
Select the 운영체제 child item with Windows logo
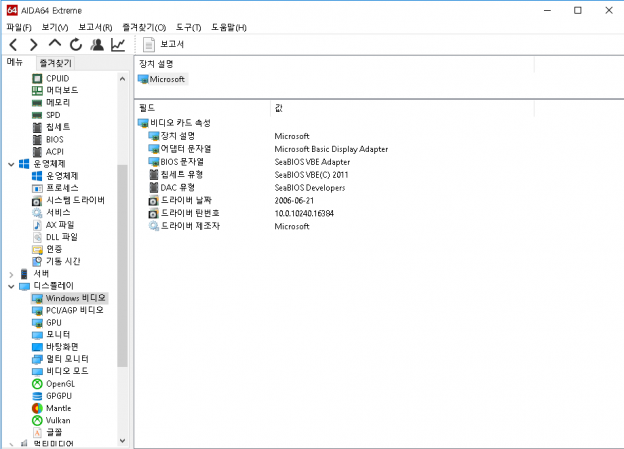click(55, 176)
